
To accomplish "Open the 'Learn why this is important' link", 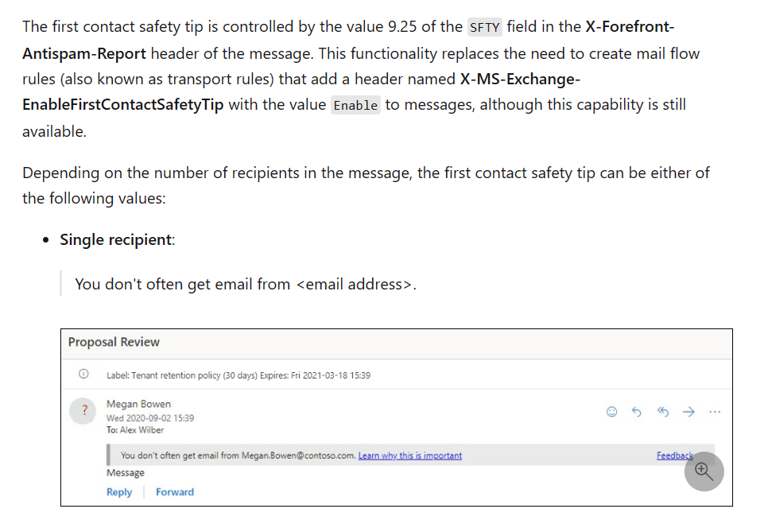I will click(x=410, y=456).
